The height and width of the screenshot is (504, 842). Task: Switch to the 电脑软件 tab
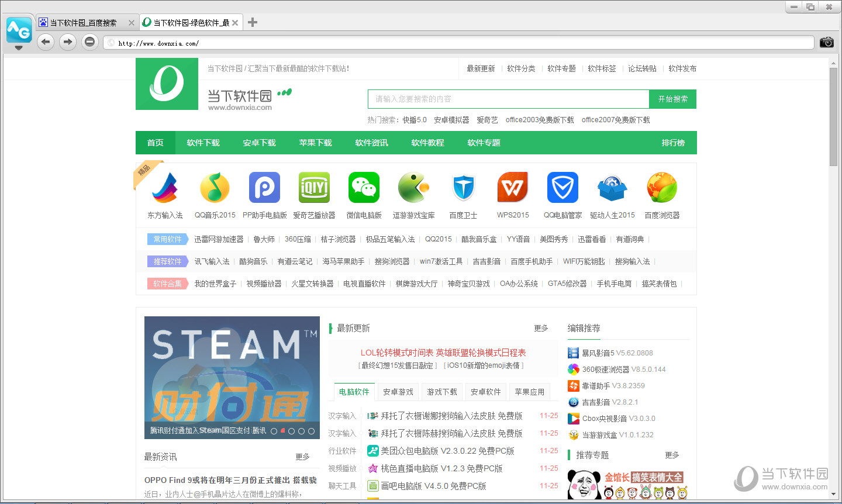(354, 392)
